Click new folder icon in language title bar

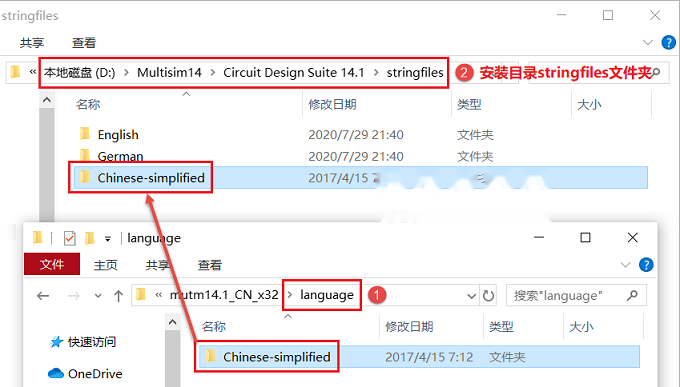[x=90, y=238]
